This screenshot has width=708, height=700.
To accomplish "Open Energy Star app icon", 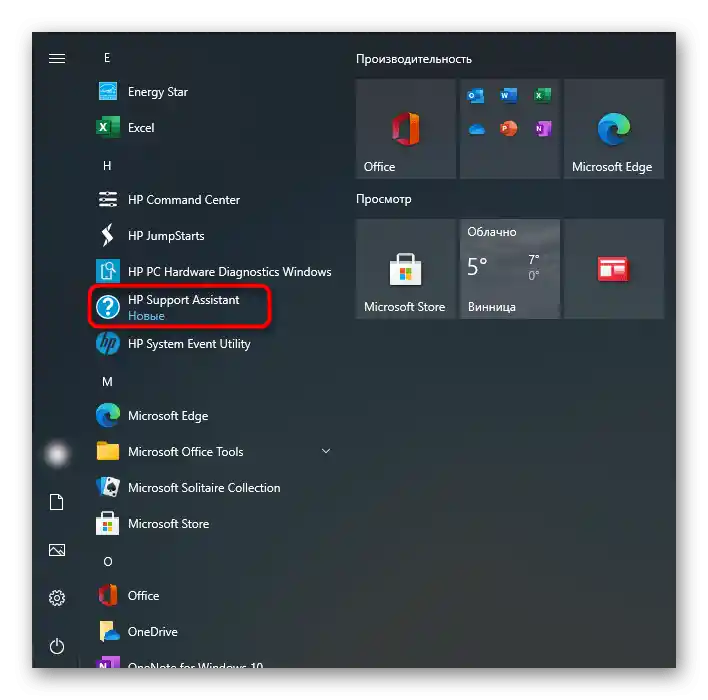I will tap(108, 92).
